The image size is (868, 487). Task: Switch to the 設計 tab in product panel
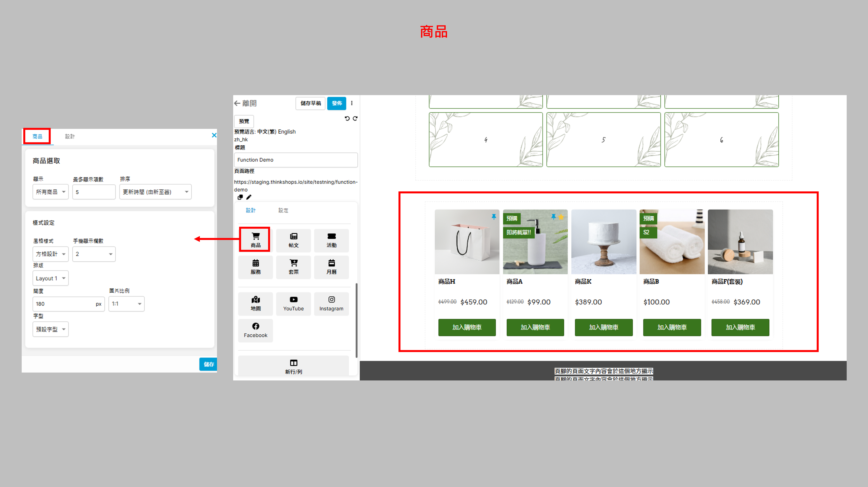coord(70,137)
